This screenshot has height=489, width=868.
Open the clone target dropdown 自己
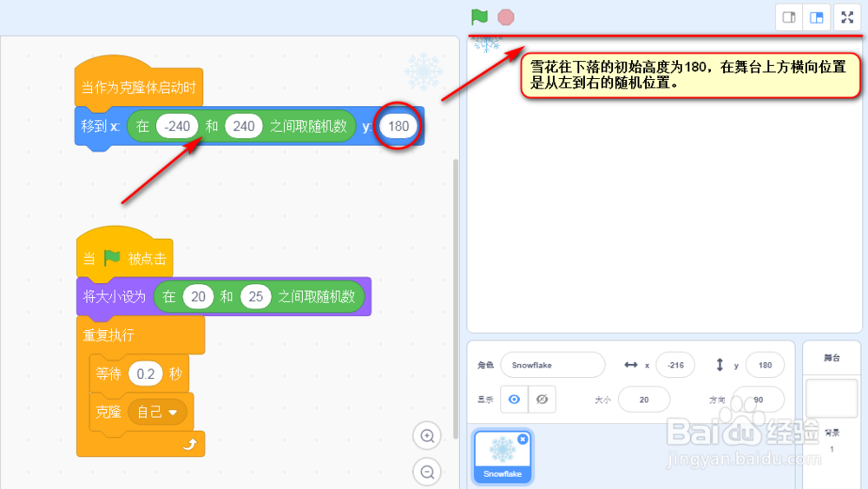pos(157,412)
